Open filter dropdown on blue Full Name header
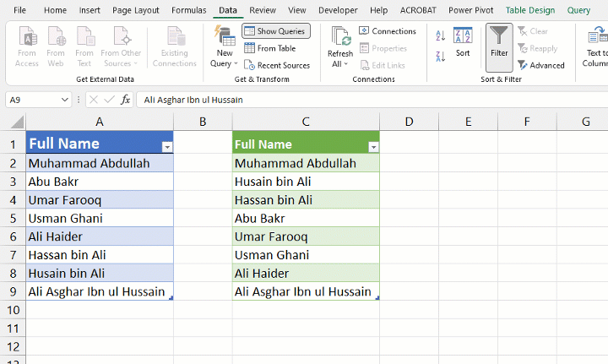608x364 pixels. [167, 147]
